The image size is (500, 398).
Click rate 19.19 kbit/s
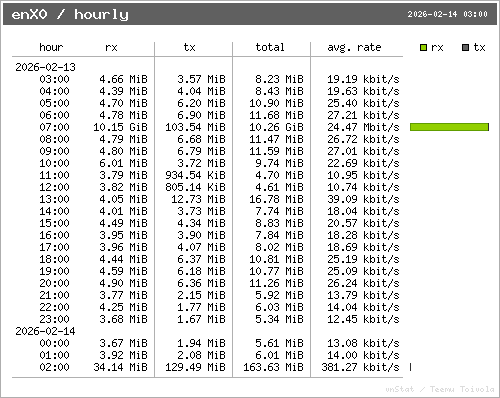pyautogui.click(x=363, y=79)
